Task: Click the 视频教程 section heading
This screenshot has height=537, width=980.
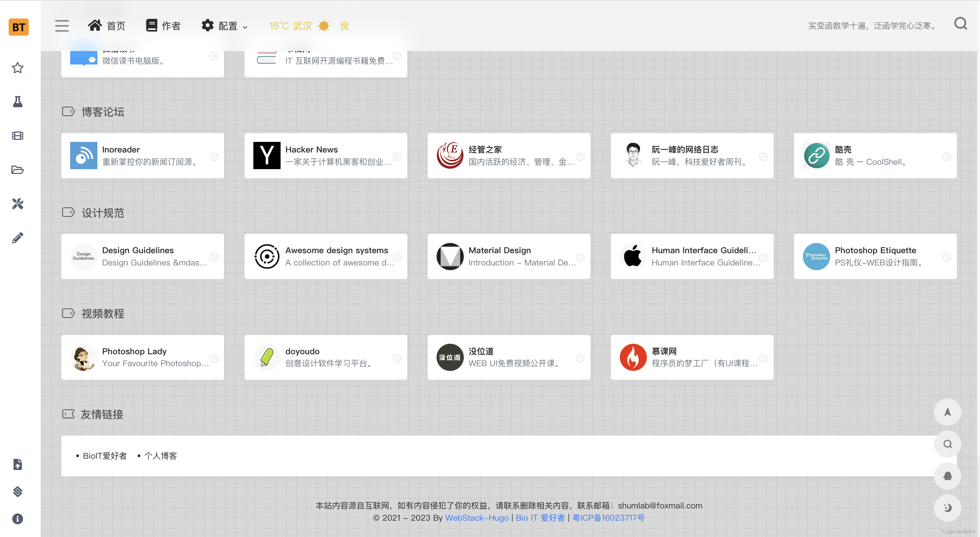Action: (x=103, y=313)
